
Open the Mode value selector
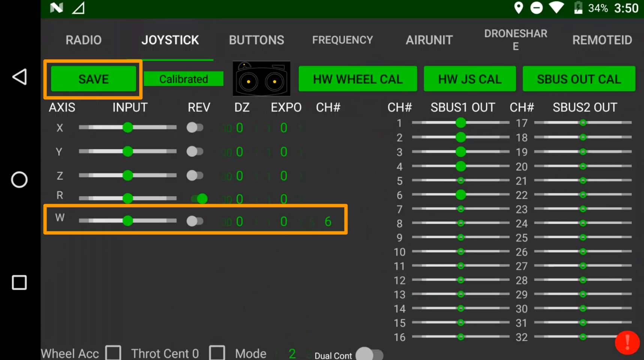click(x=292, y=353)
